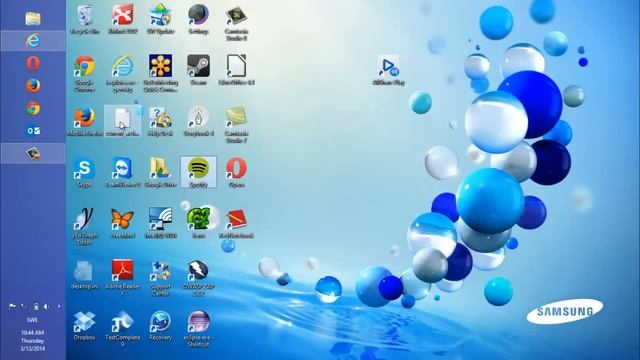Select the Spotify desktop shortcut

(x=198, y=172)
